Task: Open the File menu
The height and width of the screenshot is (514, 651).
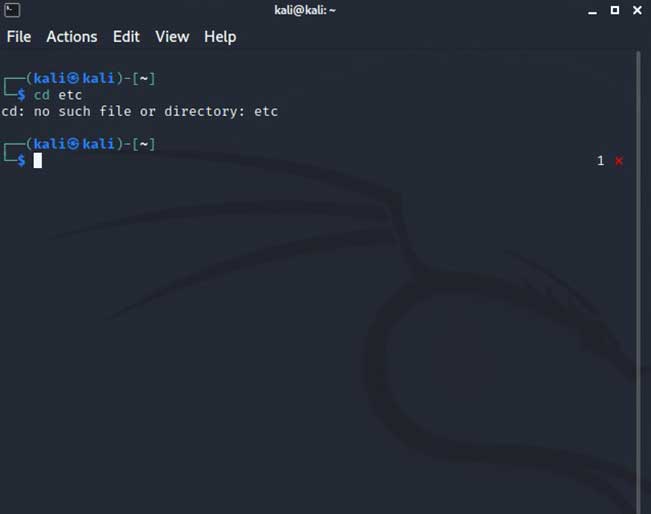Action: pos(19,37)
